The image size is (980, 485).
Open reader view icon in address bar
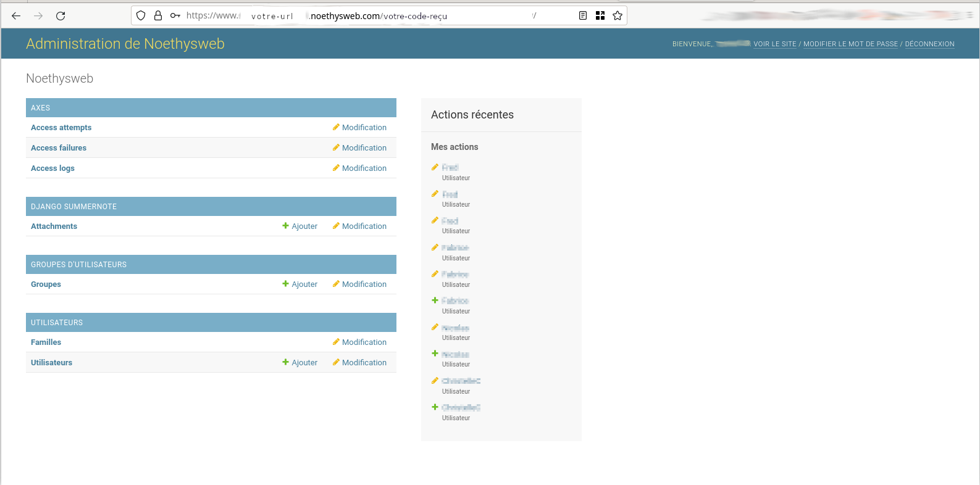click(x=583, y=16)
